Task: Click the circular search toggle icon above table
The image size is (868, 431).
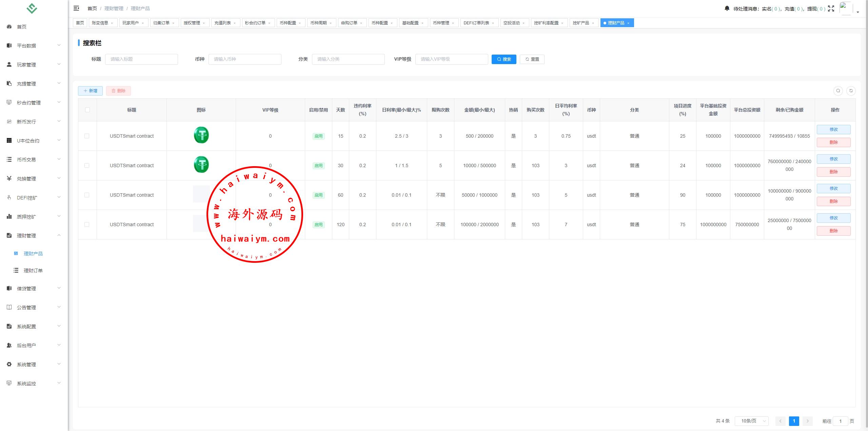Action: point(838,91)
